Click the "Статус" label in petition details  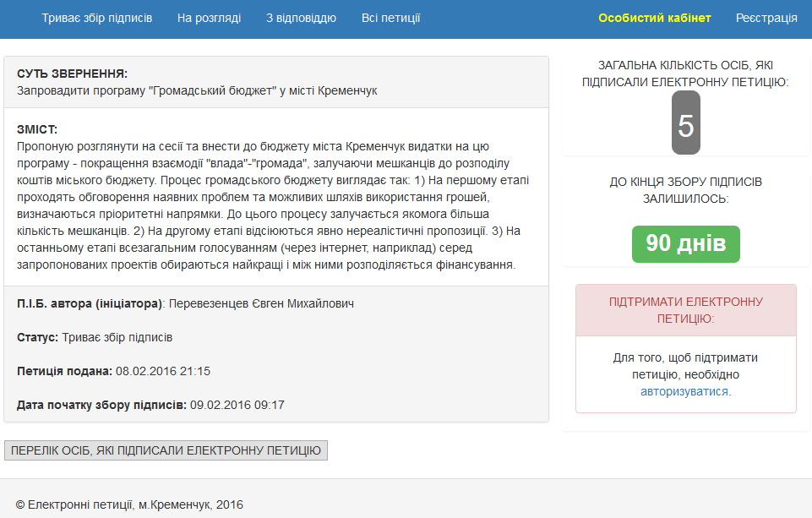(37, 337)
